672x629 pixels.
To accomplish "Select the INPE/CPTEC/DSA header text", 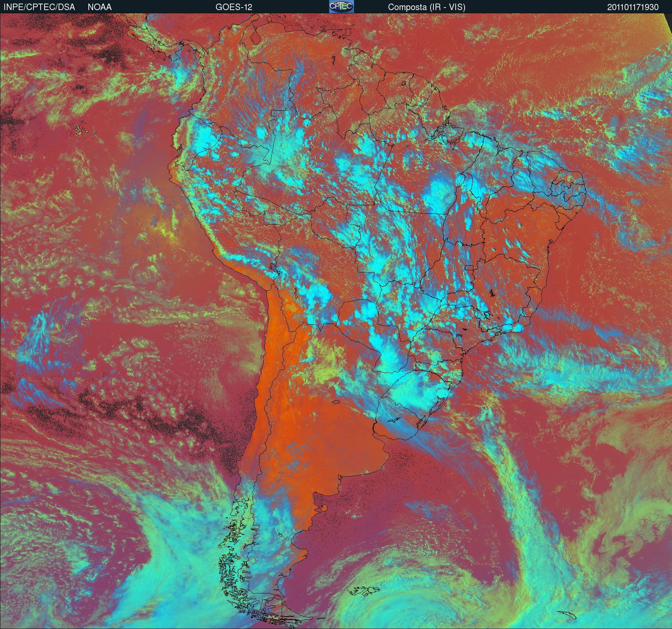I will pos(39,7).
